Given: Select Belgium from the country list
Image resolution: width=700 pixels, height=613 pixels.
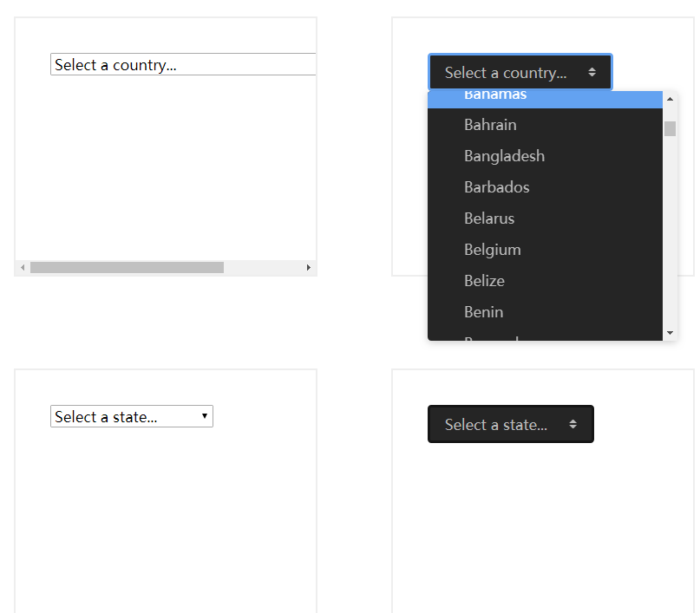Looking at the screenshot, I should point(545,250).
